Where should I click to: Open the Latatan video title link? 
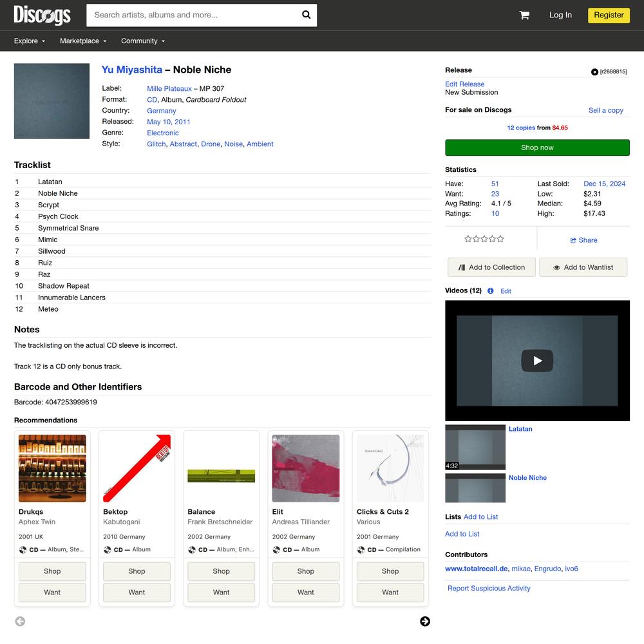click(x=520, y=429)
